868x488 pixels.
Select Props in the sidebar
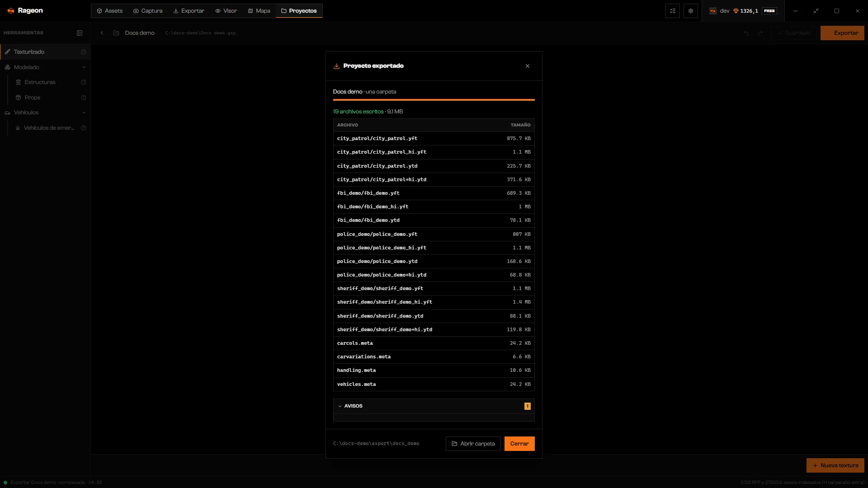click(x=50, y=98)
